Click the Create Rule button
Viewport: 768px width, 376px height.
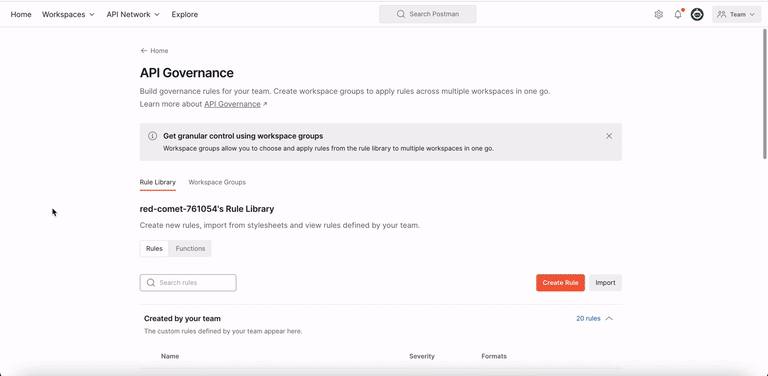point(560,282)
